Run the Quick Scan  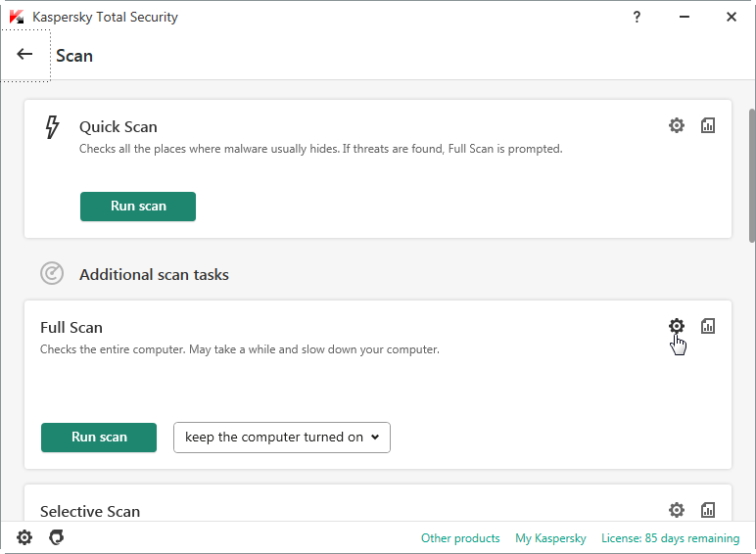pyautogui.click(x=138, y=207)
